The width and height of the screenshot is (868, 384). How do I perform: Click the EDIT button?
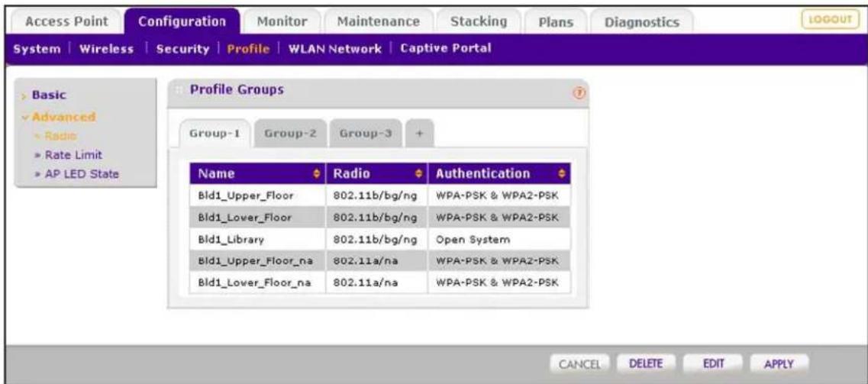click(x=714, y=364)
